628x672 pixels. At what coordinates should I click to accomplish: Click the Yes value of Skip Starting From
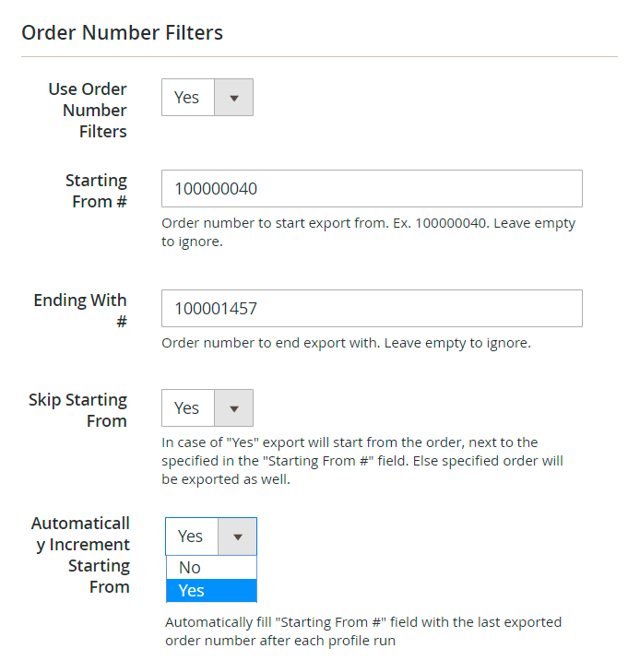[x=187, y=407]
